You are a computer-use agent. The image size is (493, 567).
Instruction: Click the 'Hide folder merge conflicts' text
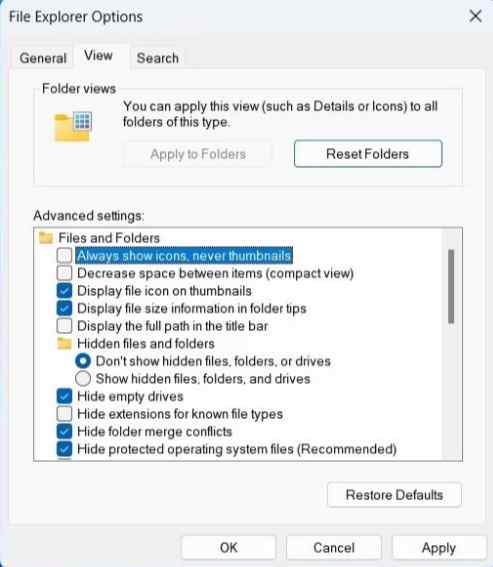pos(155,431)
